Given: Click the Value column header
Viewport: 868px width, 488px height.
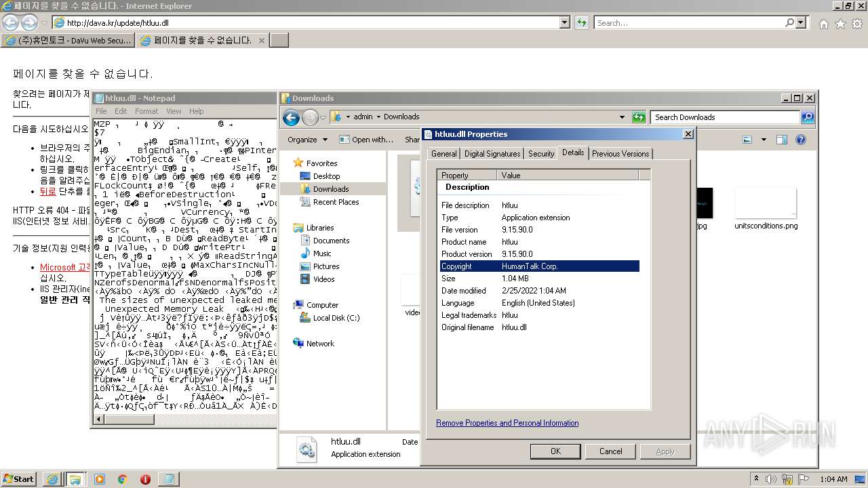Looking at the screenshot, I should (568, 176).
